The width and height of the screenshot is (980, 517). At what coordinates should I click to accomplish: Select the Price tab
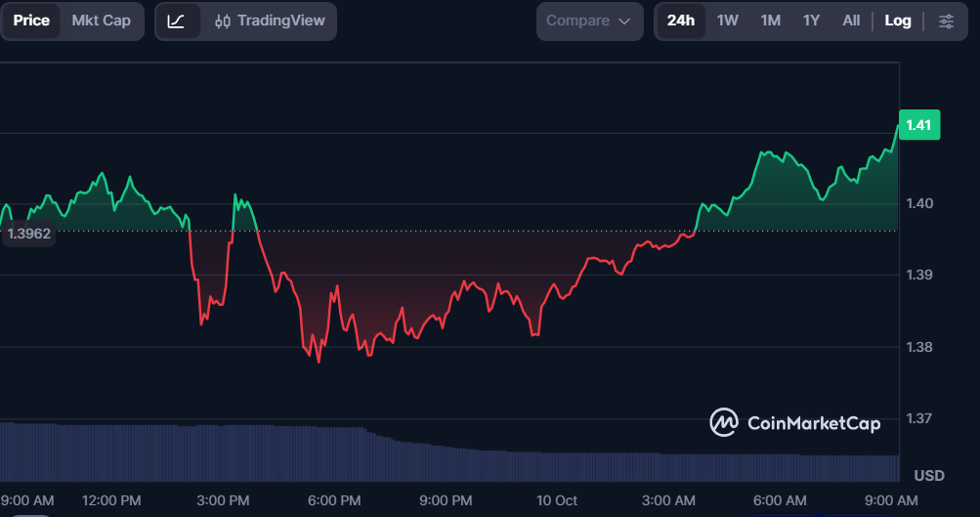click(x=31, y=21)
